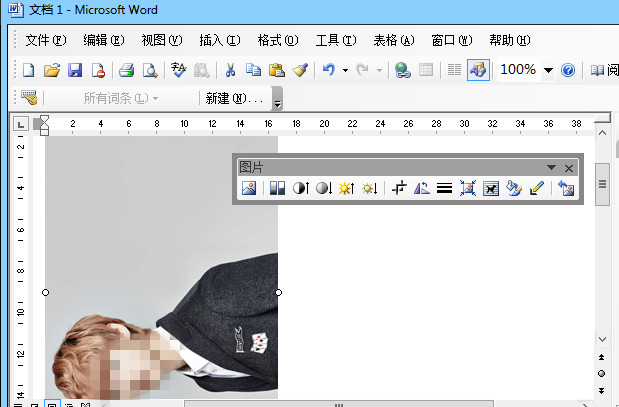The image size is (619, 407).
Task: Click the Compress Pictures icon
Action: point(468,188)
